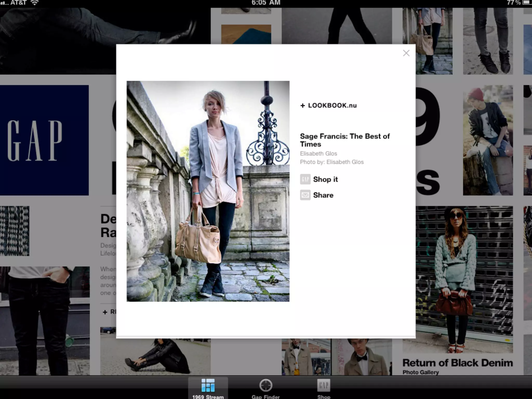Screen dimensions: 532x399
Task: Tap the blue GAP logo tile
Action: coord(44,140)
